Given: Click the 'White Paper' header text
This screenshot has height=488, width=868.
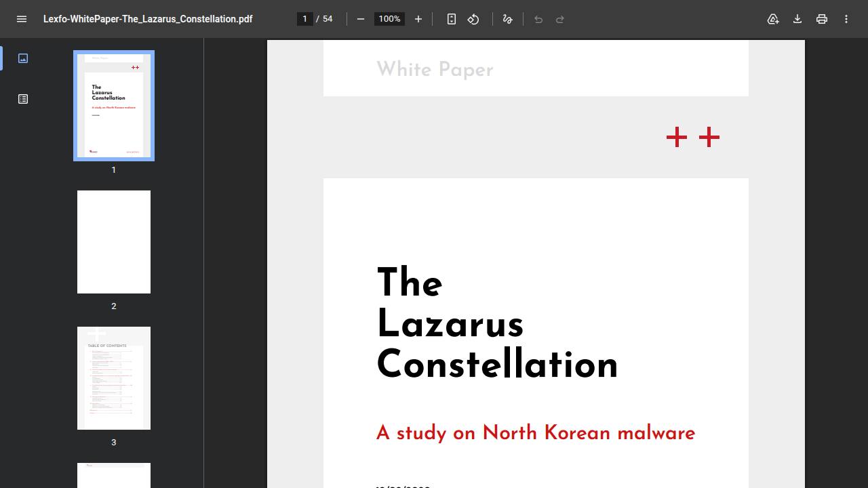Looking at the screenshot, I should point(435,69).
